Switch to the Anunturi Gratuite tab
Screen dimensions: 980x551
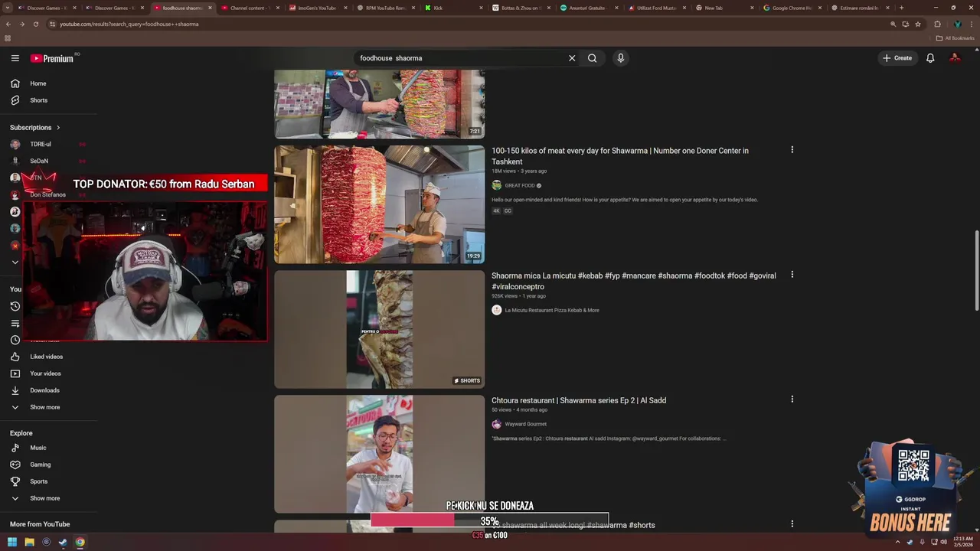pyautogui.click(x=587, y=8)
